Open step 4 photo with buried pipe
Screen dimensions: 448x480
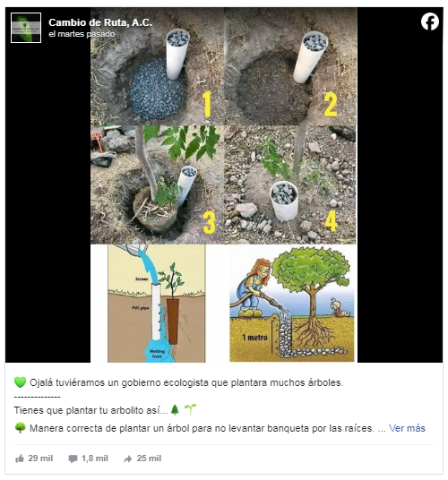[x=290, y=184]
